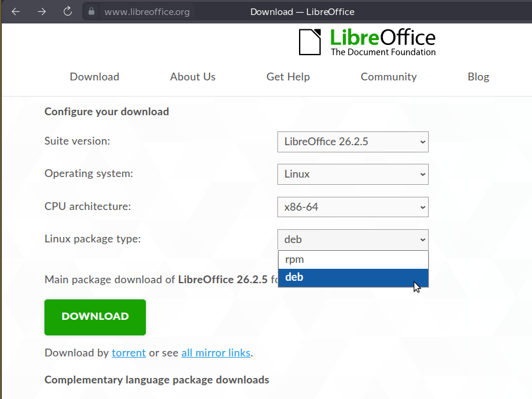Click the green DOWNLOAD button
Image resolution: width=532 pixels, height=399 pixels.
tap(95, 317)
